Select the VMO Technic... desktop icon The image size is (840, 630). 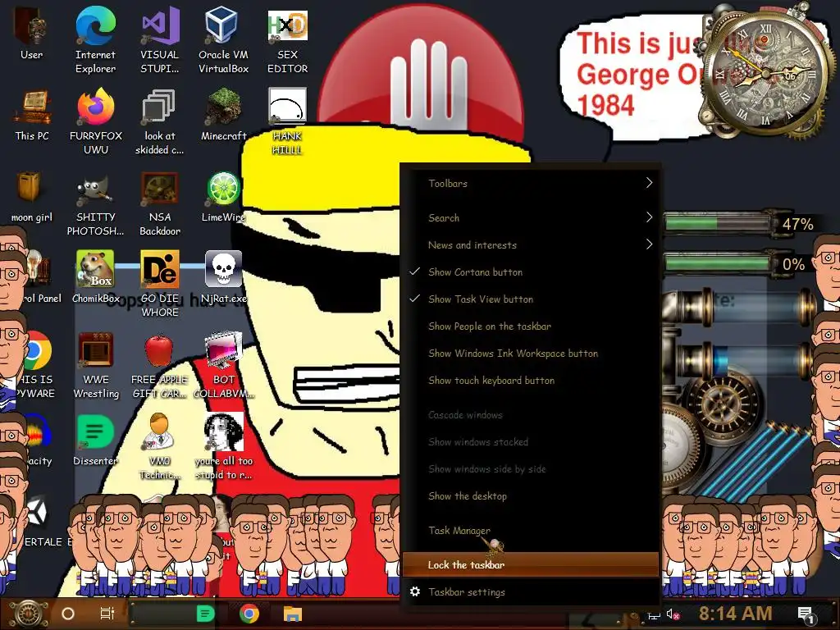160,445
